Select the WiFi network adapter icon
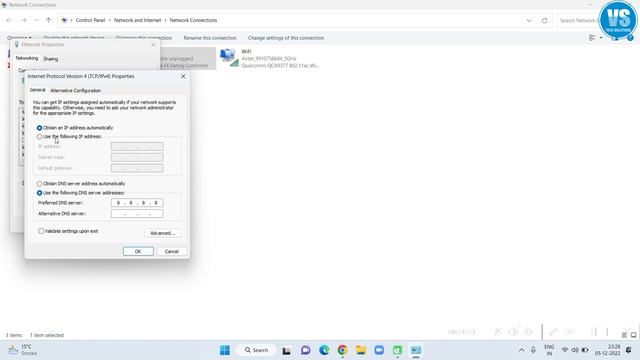This screenshot has width=640, height=360. click(x=229, y=58)
